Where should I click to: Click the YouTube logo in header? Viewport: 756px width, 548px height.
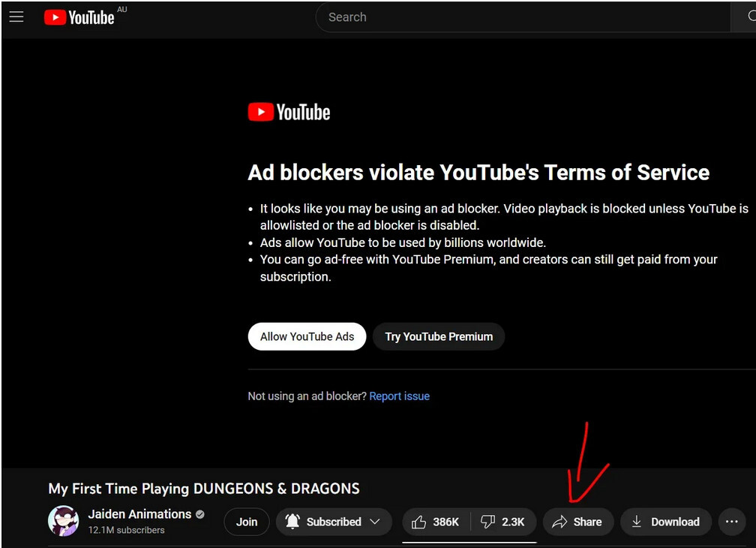pyautogui.click(x=79, y=17)
